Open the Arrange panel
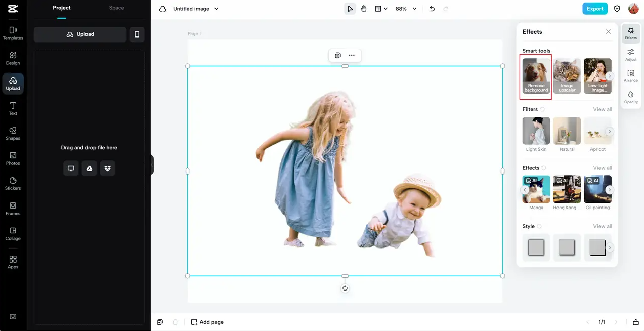Screen dimensions: 644x331 631,76
